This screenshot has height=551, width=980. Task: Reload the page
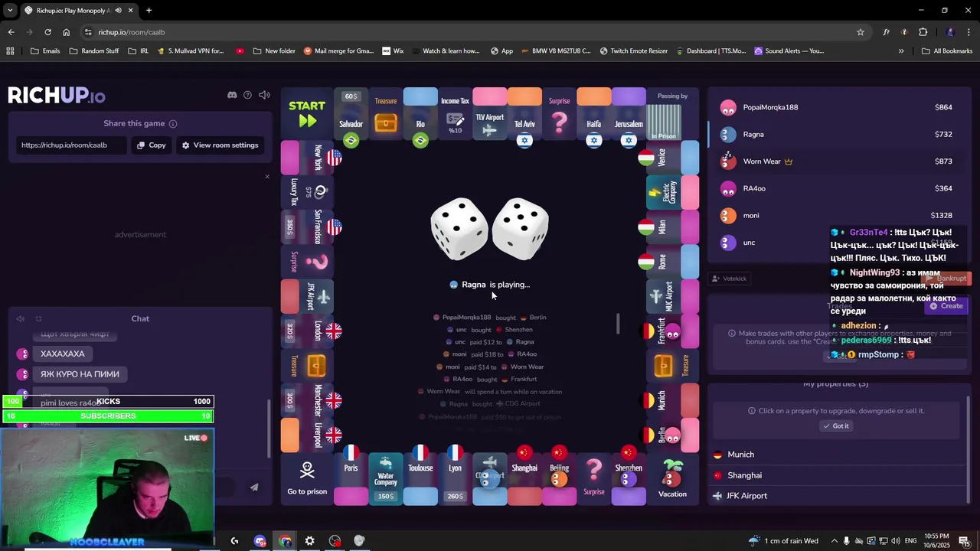47,32
